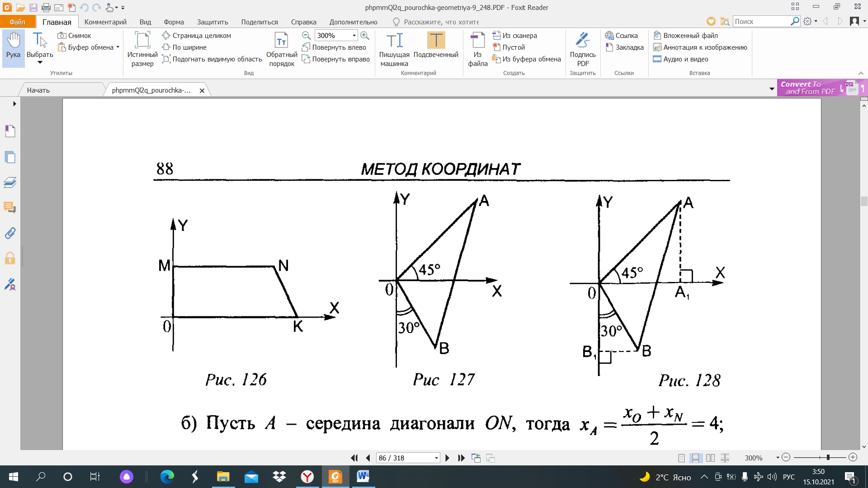
Task: Enable continuous page view mode
Action: point(696,458)
